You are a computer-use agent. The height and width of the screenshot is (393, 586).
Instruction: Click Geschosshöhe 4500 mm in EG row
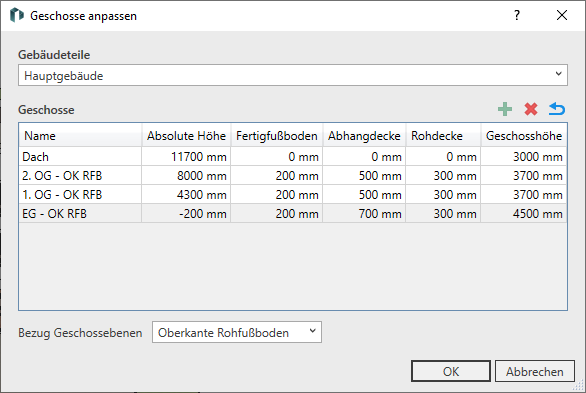coord(524,214)
